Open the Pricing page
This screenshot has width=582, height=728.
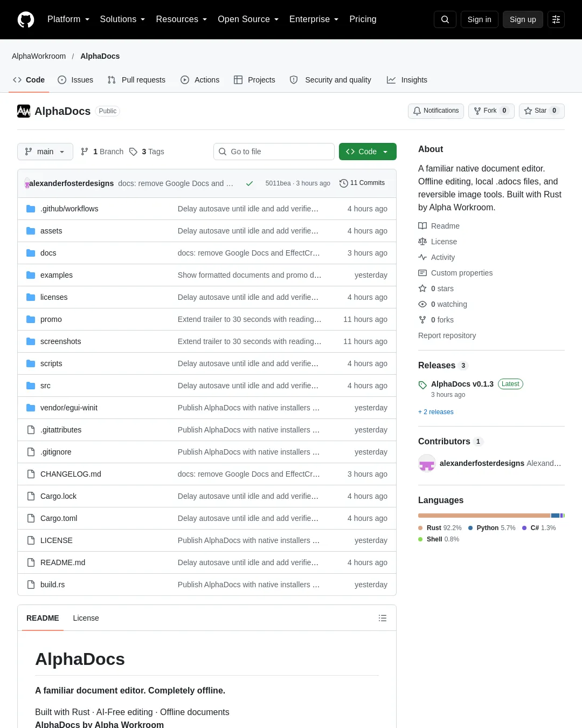pyautogui.click(x=363, y=19)
